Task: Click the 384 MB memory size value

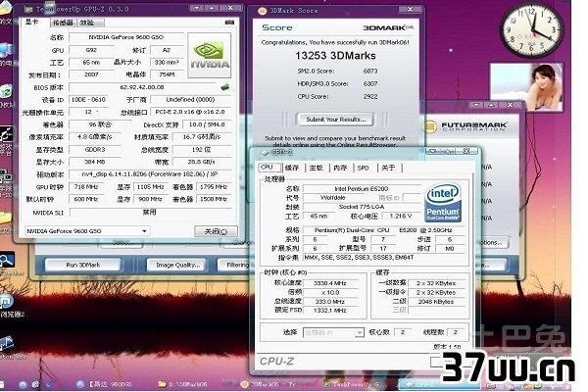Action: (95, 162)
